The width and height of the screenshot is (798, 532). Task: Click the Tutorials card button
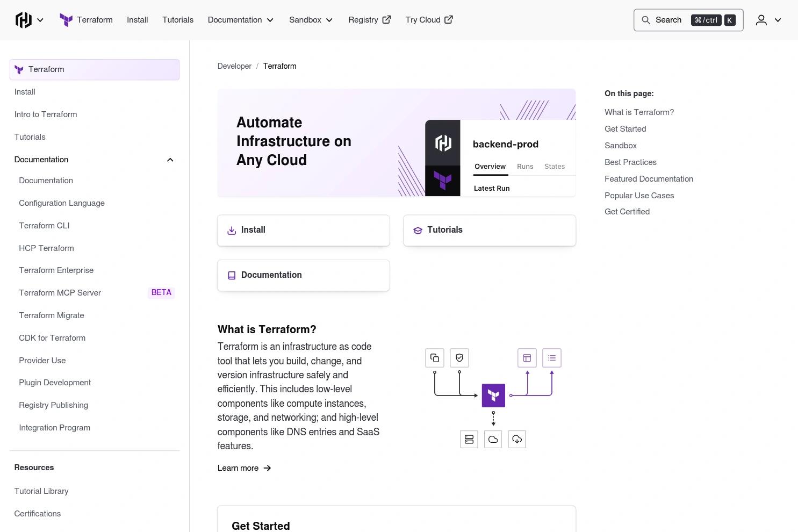coord(490,231)
